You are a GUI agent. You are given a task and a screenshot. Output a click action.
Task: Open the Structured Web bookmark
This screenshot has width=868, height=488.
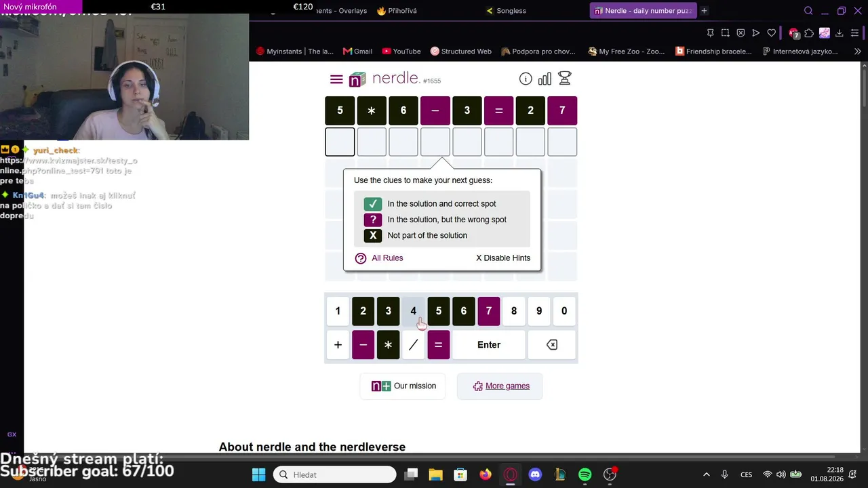click(x=461, y=52)
